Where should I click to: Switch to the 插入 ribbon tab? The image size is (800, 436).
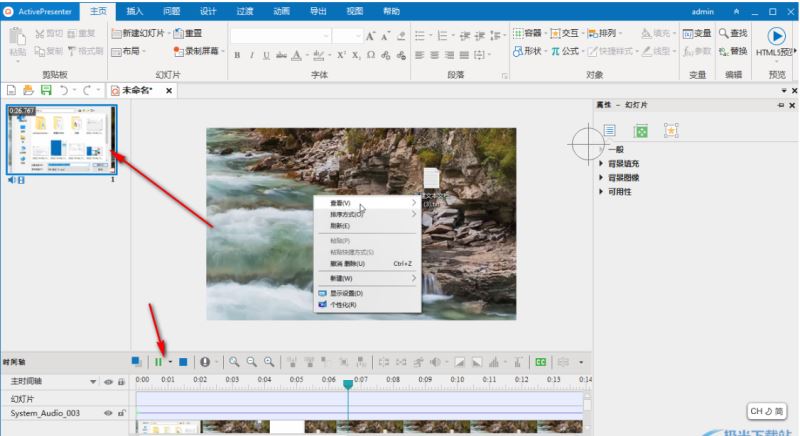tap(135, 10)
